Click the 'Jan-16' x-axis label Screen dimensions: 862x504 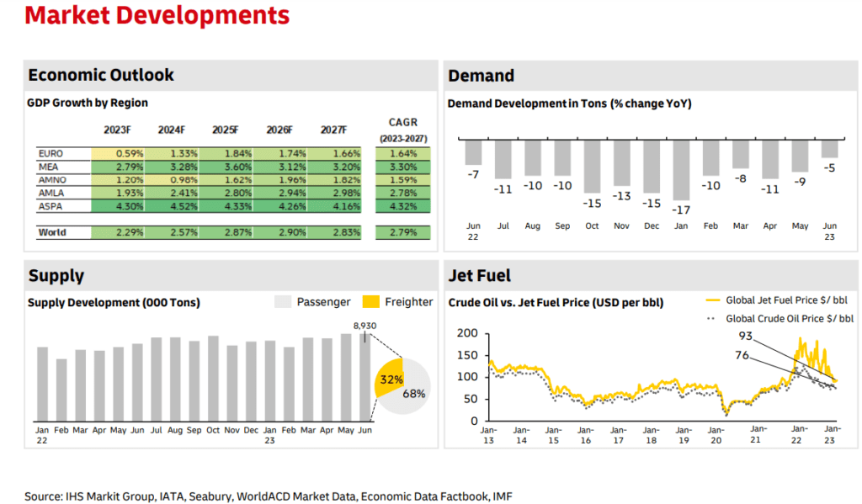pos(586,435)
